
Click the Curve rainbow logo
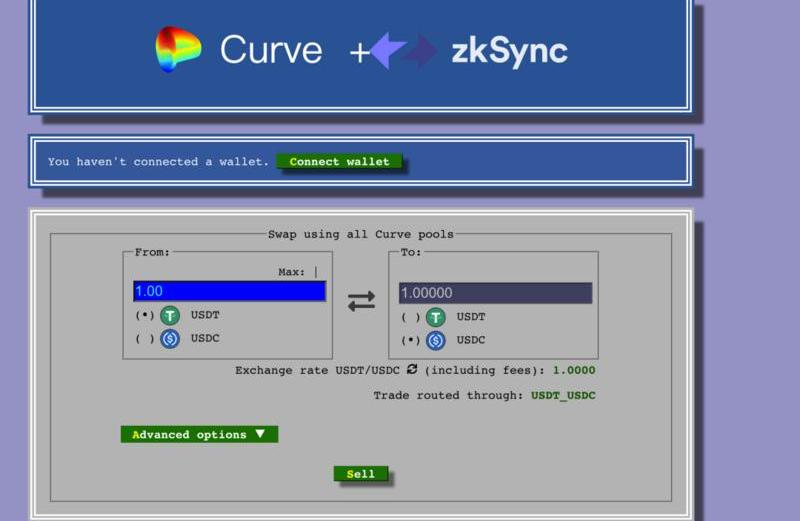coord(178,49)
